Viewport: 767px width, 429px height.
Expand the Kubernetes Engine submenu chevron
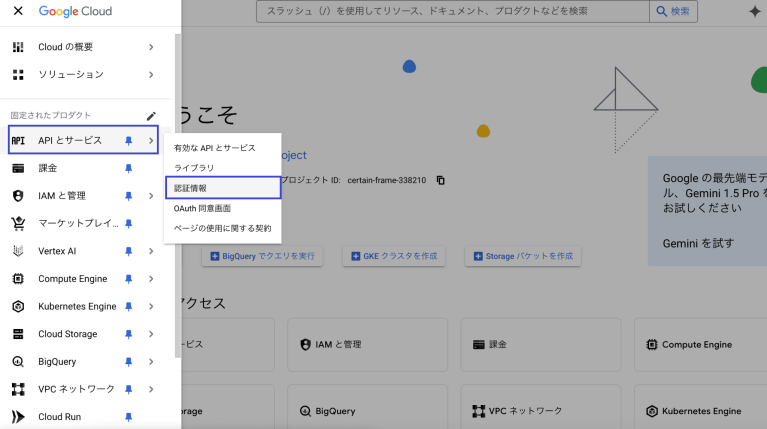[151, 307]
